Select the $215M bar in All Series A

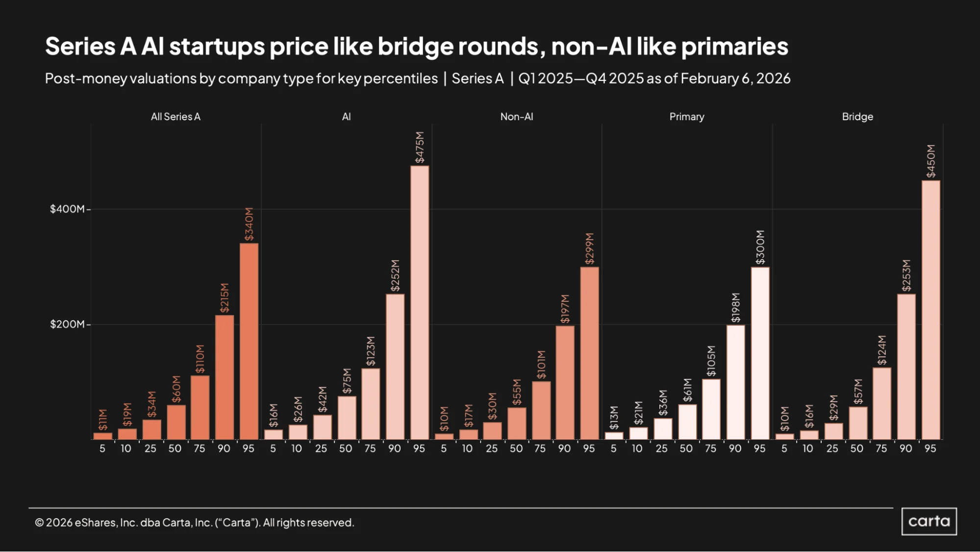click(x=225, y=377)
